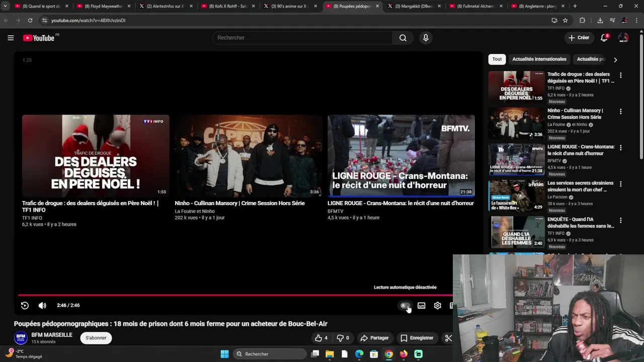This screenshot has width=644, height=362.
Task: Go back to the previous page
Action: pos(6,20)
